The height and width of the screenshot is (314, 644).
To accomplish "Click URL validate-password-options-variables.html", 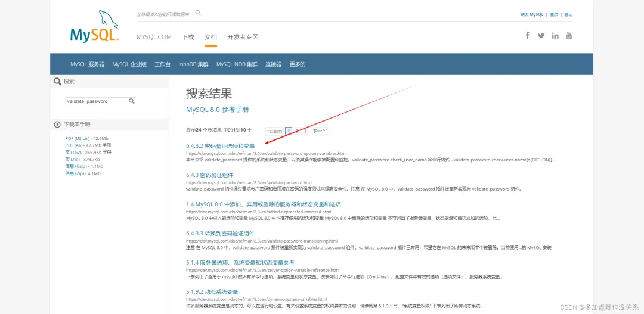I will 266,154.
